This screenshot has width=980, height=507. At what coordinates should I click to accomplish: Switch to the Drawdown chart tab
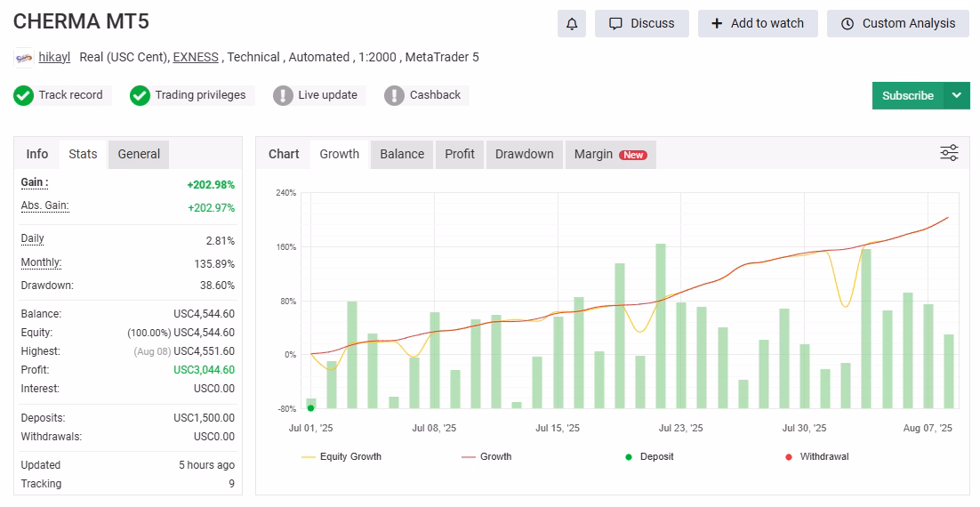point(525,155)
